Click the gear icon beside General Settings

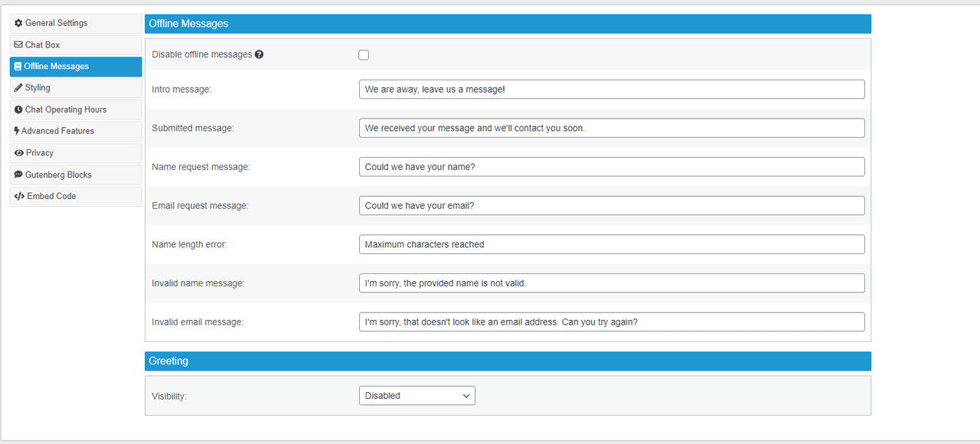(18, 23)
